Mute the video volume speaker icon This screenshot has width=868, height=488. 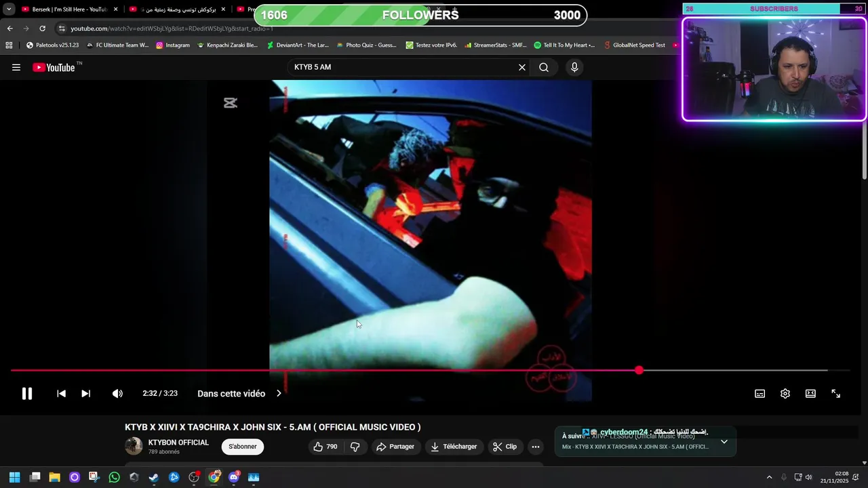click(117, 393)
